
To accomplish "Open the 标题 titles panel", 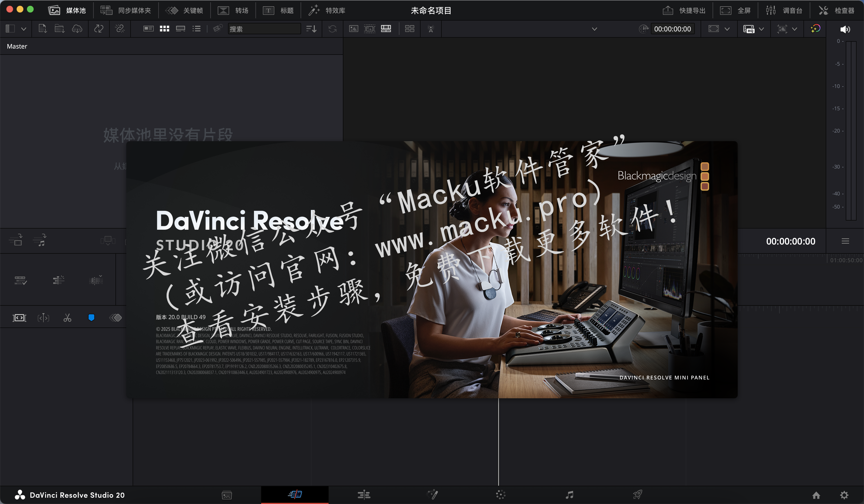I will tap(278, 11).
